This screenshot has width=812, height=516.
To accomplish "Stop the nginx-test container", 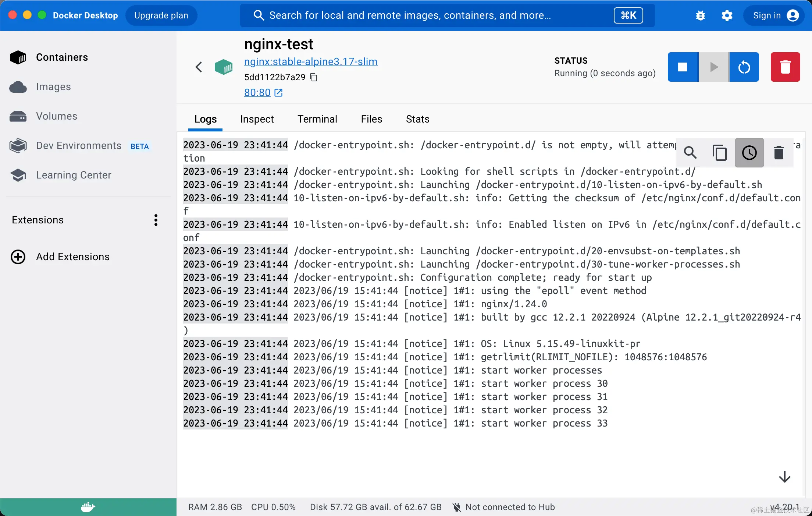I will (683, 67).
